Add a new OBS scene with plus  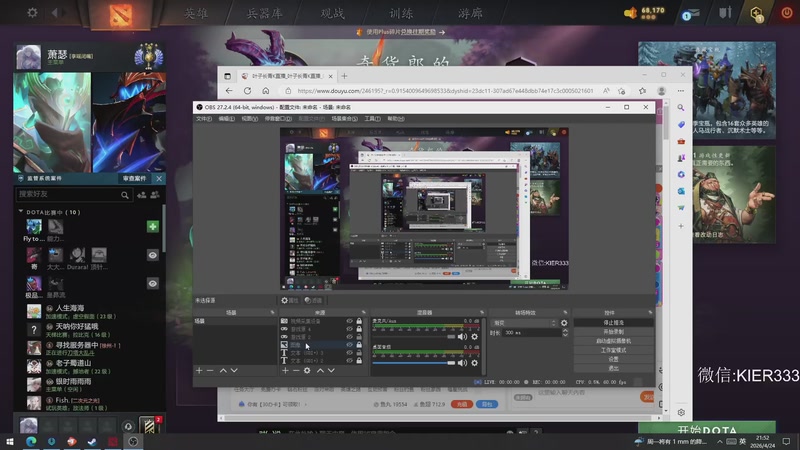tap(199, 370)
